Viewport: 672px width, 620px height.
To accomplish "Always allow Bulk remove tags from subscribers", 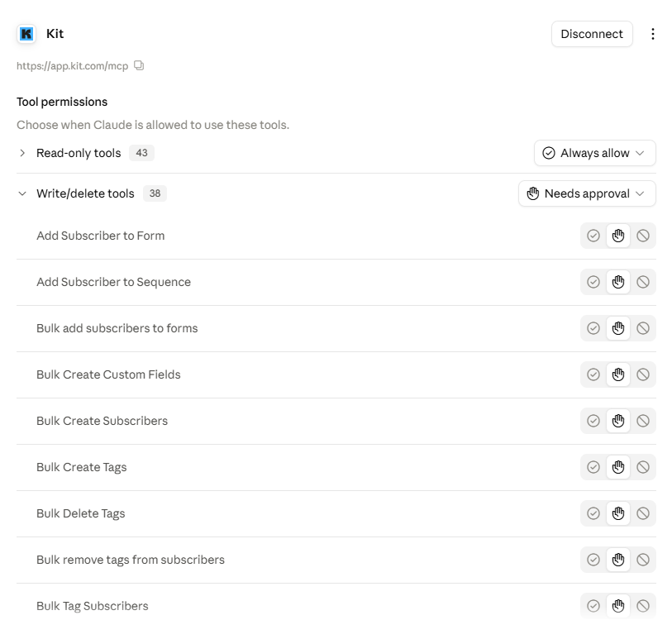I will (593, 560).
